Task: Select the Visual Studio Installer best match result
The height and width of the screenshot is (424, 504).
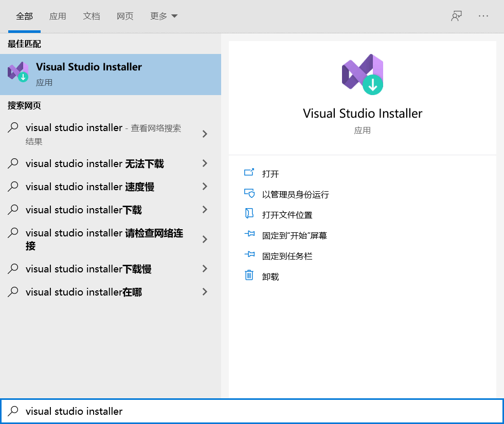Action: point(111,75)
